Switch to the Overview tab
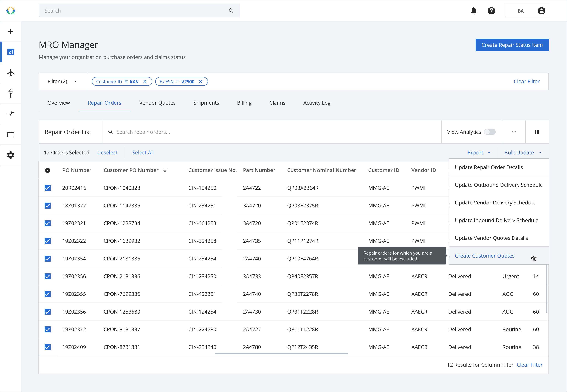Viewport: 567px width, 392px height. (x=59, y=103)
